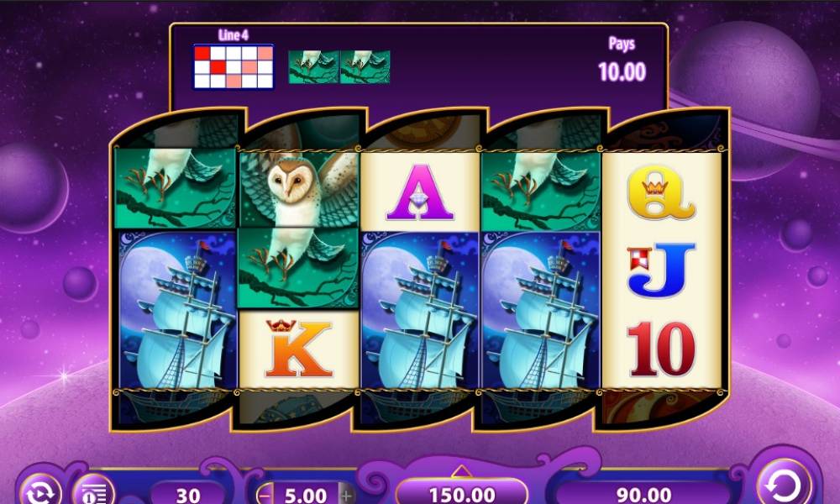The width and height of the screenshot is (840, 504).
Task: Open the autoplay settings
Action: coord(40,490)
